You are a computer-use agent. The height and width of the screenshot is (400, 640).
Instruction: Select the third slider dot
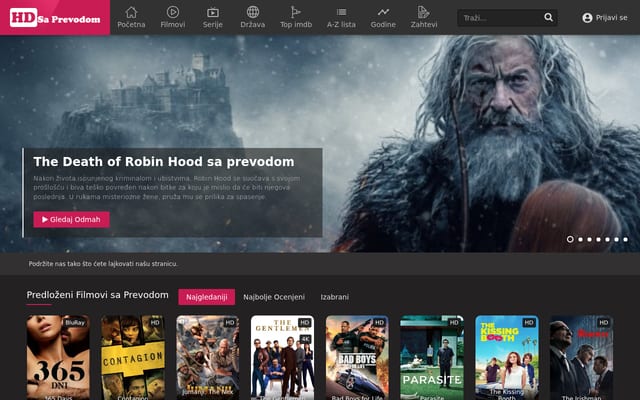[x=589, y=240]
